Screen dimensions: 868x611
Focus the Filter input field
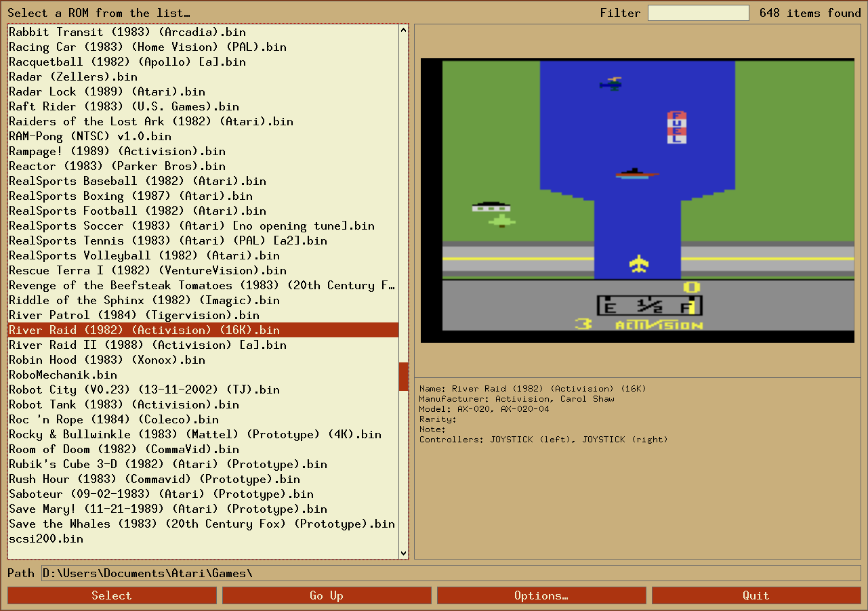pos(699,13)
